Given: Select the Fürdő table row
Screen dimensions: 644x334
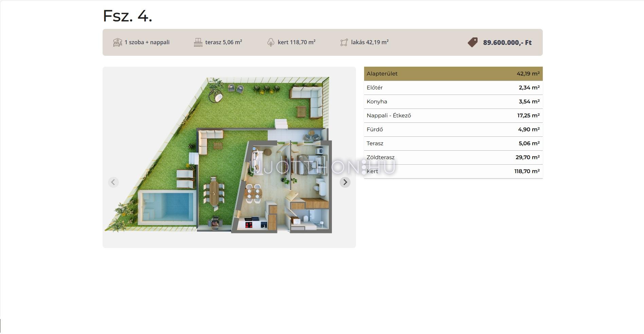Looking at the screenshot, I should coord(453,130).
